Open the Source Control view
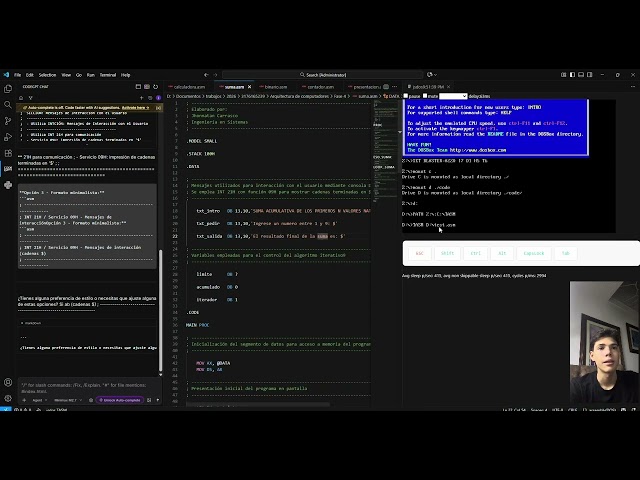 [8, 120]
